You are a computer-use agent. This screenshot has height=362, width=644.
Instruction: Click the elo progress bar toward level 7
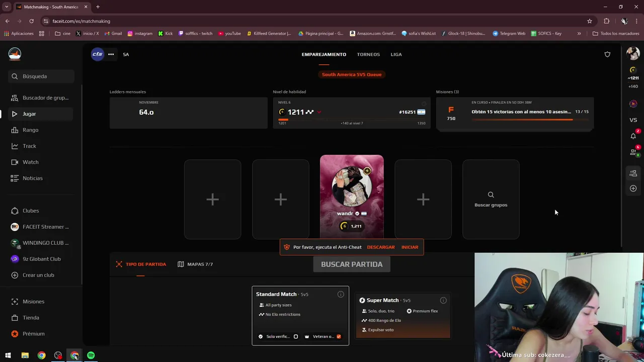pos(352,119)
